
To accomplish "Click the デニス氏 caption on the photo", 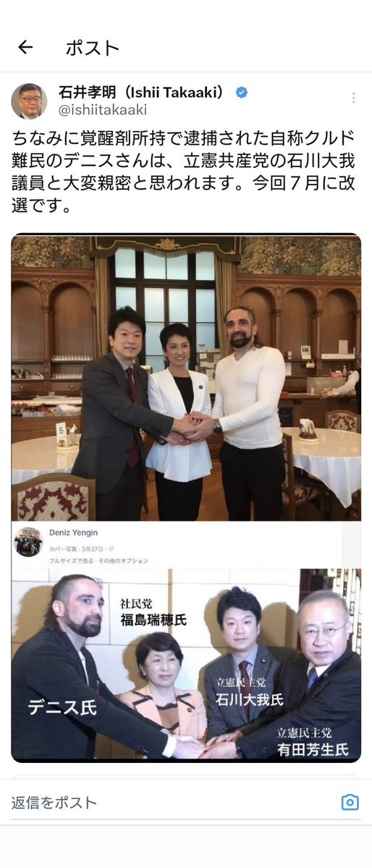I will coord(62,707).
